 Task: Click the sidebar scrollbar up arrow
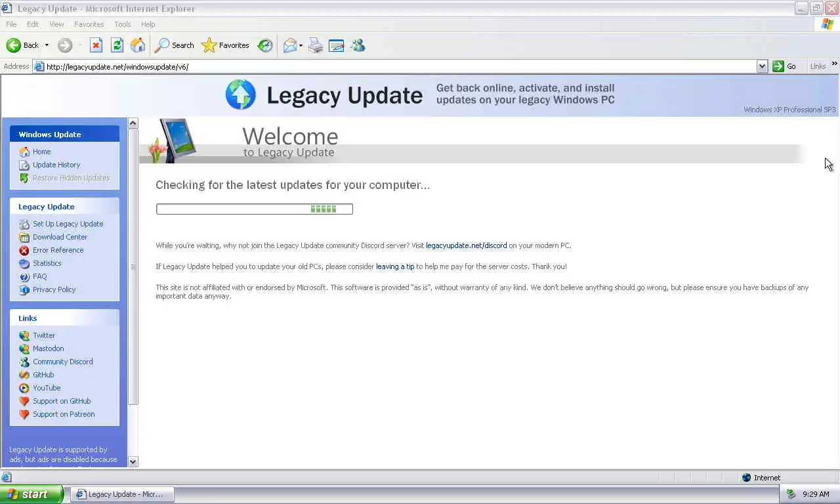133,123
